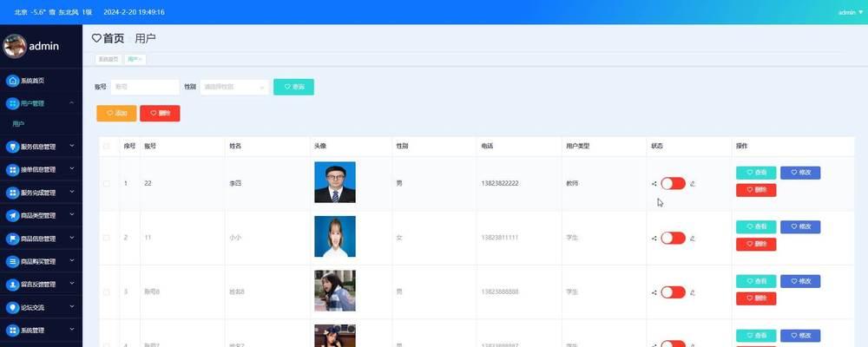
Task: Click 修改 button in 李四's row
Action: [x=800, y=173]
